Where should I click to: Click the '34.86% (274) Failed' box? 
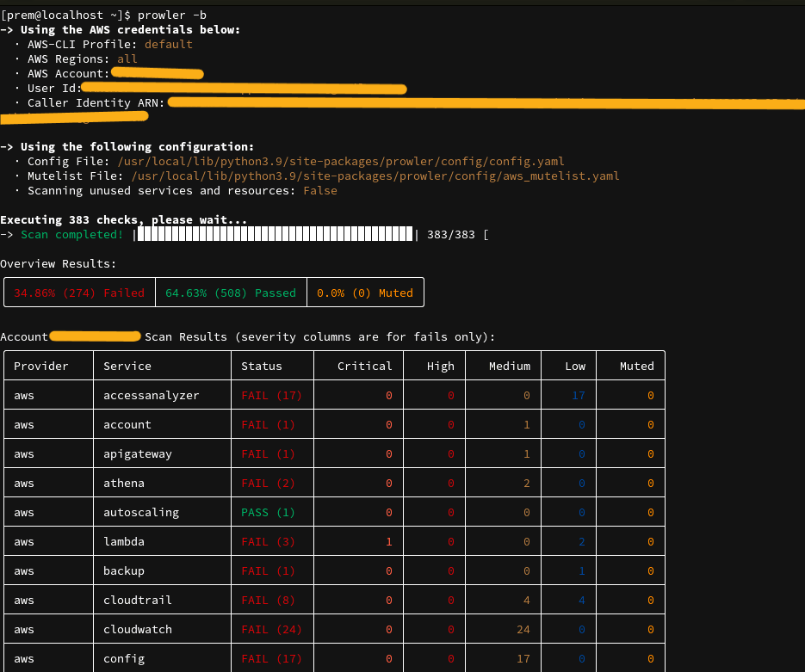click(79, 293)
